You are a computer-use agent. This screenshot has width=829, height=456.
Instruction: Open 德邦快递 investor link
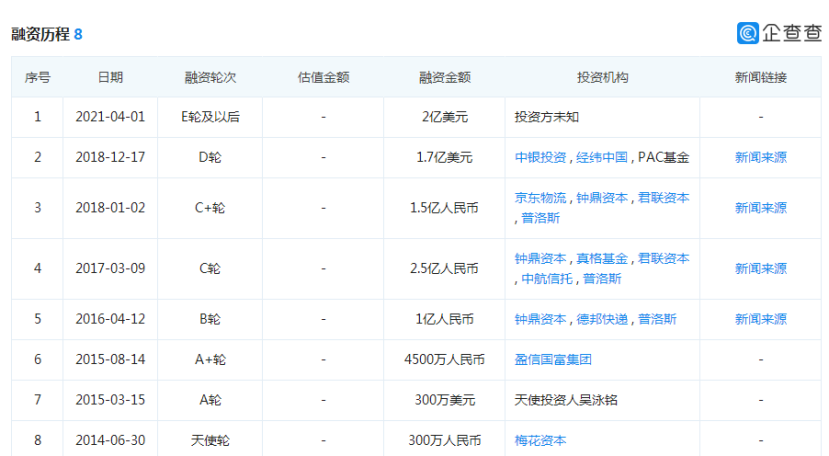click(x=602, y=319)
